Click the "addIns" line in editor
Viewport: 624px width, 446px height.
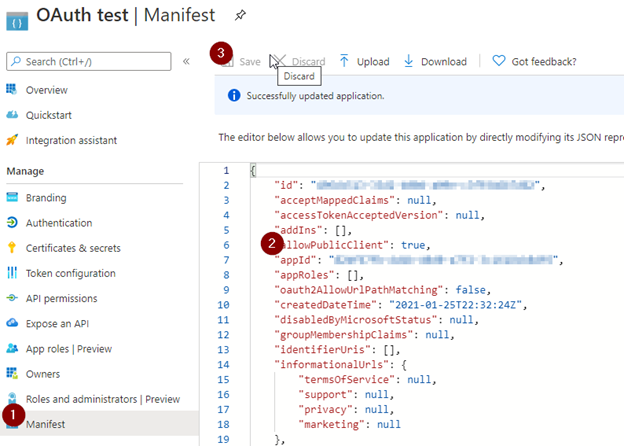click(x=313, y=230)
